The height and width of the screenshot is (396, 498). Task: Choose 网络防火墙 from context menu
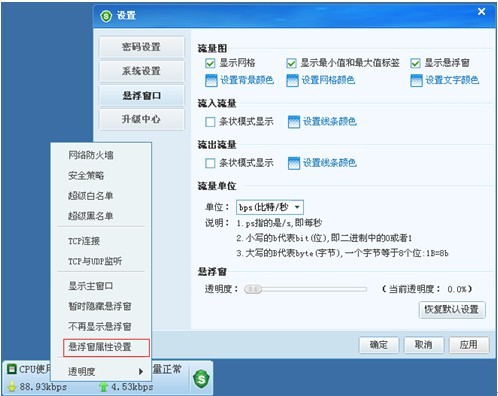pos(91,155)
